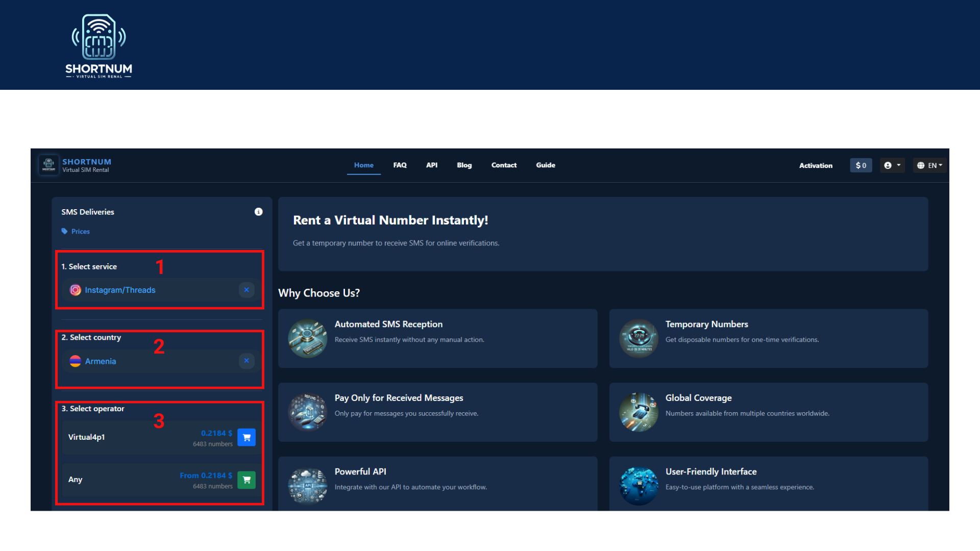Click the Activation link
Image resolution: width=980 pixels, height=551 pixels.
816,166
